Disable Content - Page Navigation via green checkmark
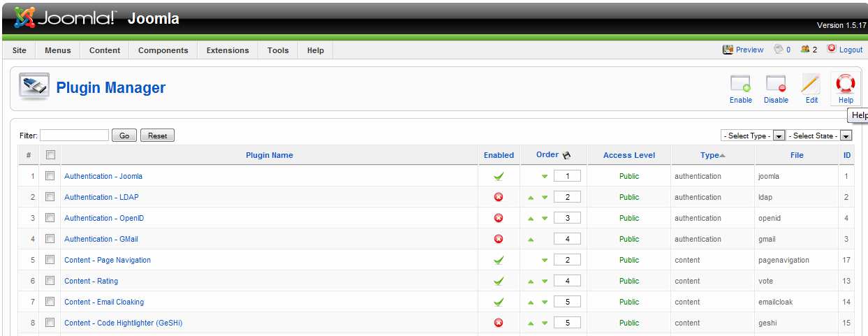The image size is (868, 336). click(499, 260)
